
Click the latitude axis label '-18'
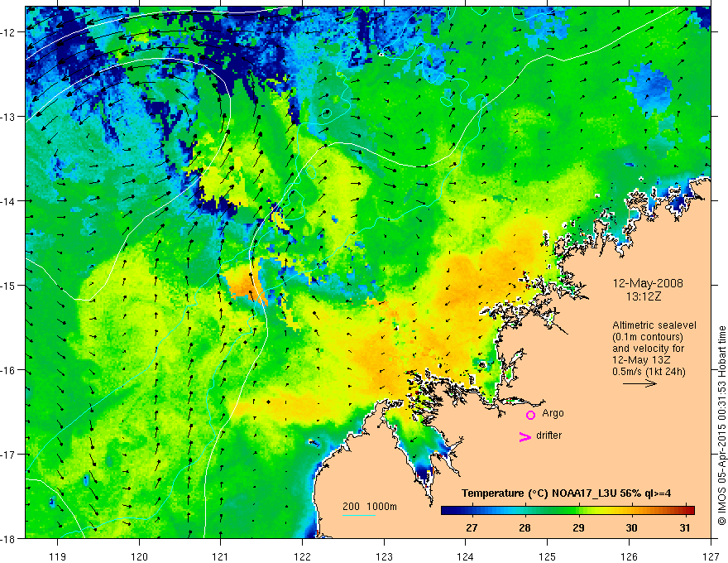(x=9, y=538)
